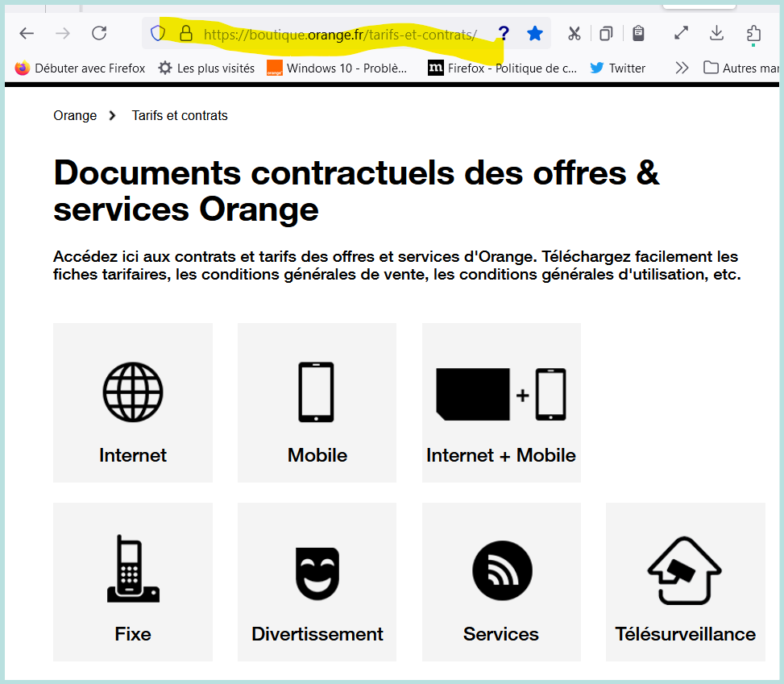Open the extensions puzzle icon
Image resolution: width=784 pixels, height=684 pixels.
click(x=753, y=33)
